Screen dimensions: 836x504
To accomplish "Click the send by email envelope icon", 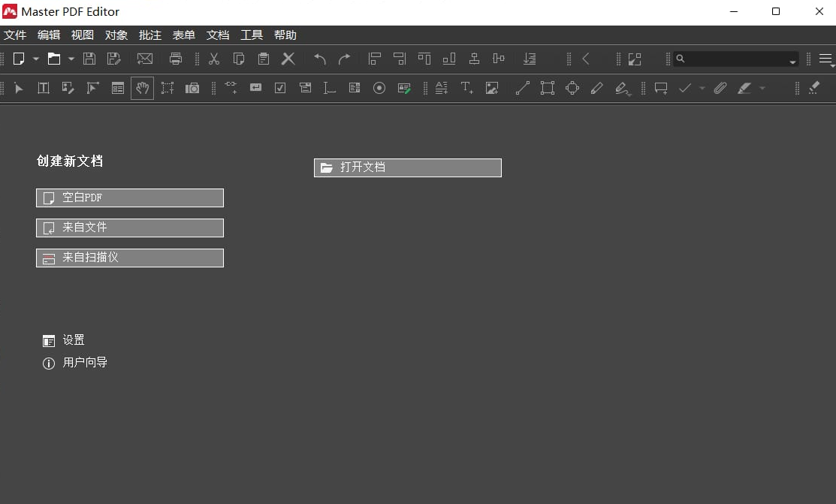I will click(144, 59).
